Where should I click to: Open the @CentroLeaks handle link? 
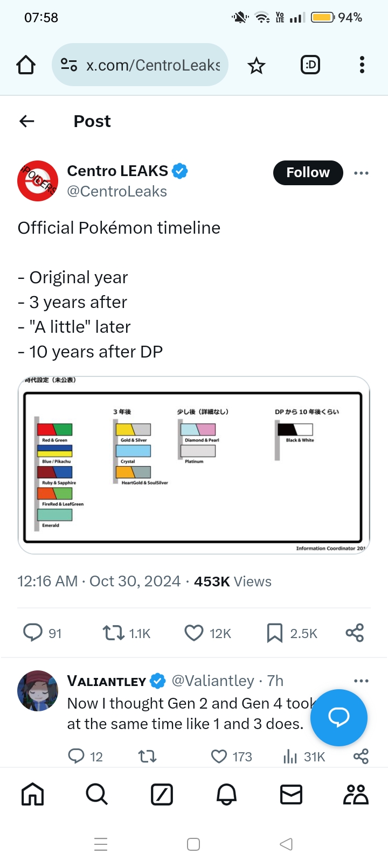click(117, 191)
